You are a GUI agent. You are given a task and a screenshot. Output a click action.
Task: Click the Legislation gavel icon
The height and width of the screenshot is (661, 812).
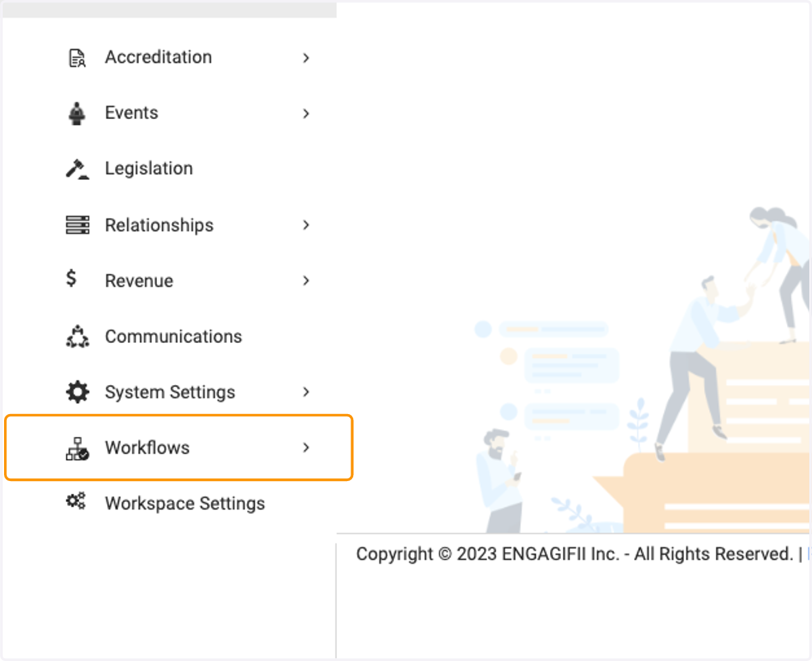[x=77, y=169]
